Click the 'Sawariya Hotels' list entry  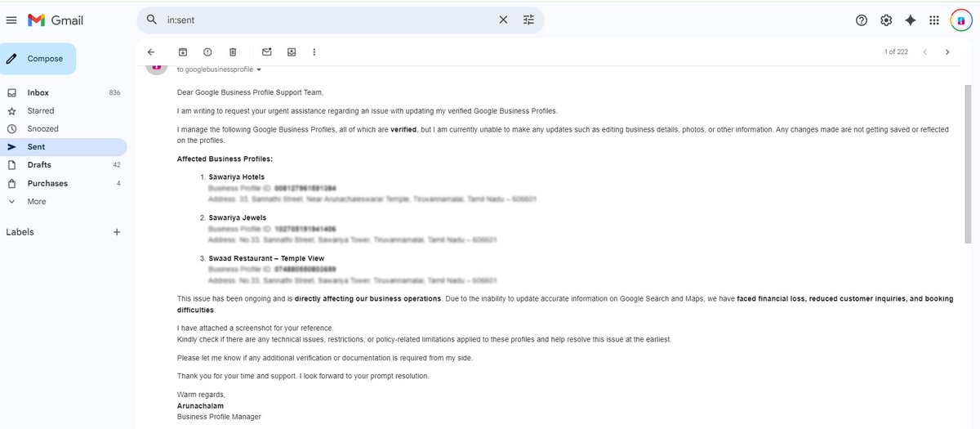(237, 177)
